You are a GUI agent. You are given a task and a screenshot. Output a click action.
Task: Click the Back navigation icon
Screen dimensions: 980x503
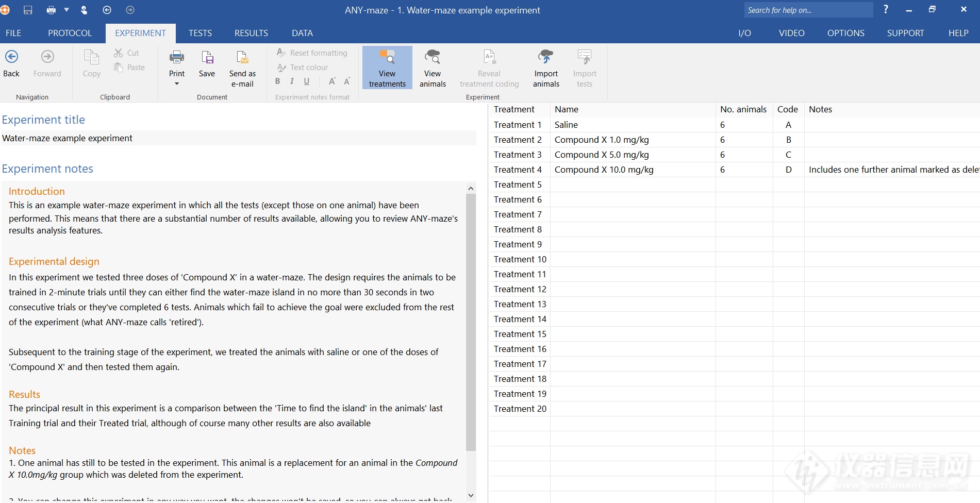click(x=11, y=57)
